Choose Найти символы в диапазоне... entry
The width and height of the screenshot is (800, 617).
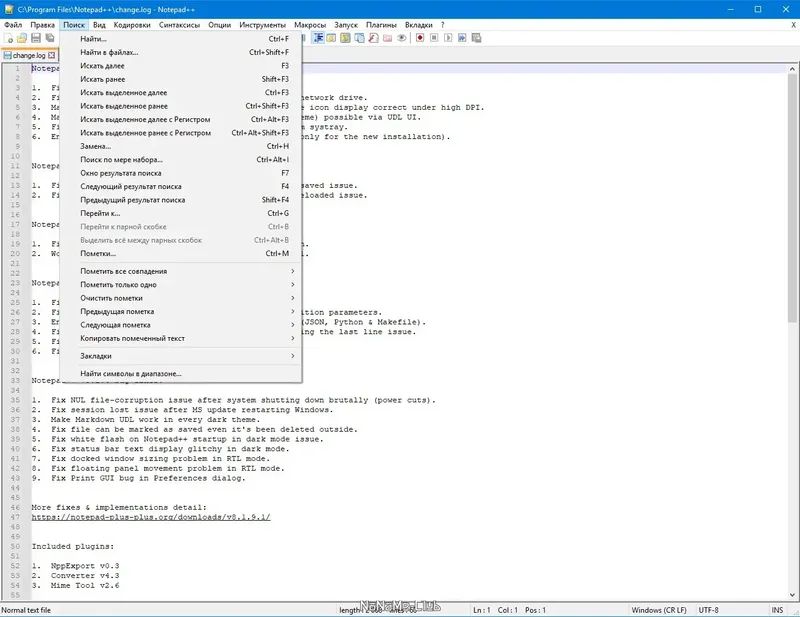tap(181, 374)
